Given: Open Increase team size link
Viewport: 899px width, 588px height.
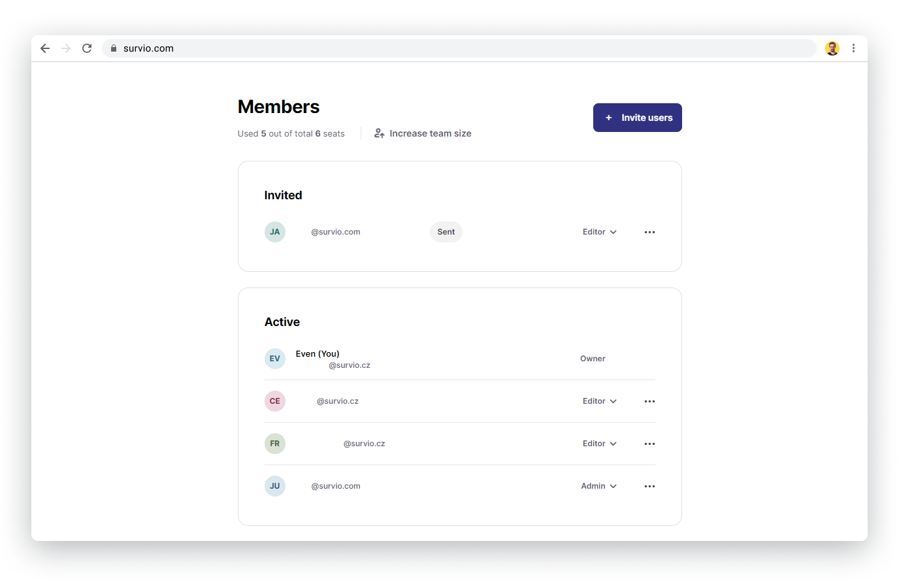Looking at the screenshot, I should tap(423, 133).
